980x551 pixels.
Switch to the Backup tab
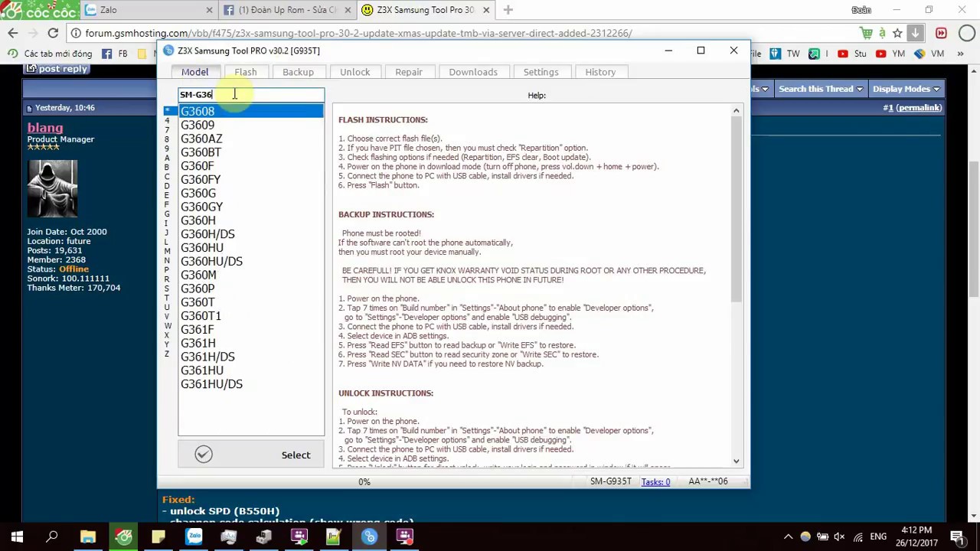298,72
